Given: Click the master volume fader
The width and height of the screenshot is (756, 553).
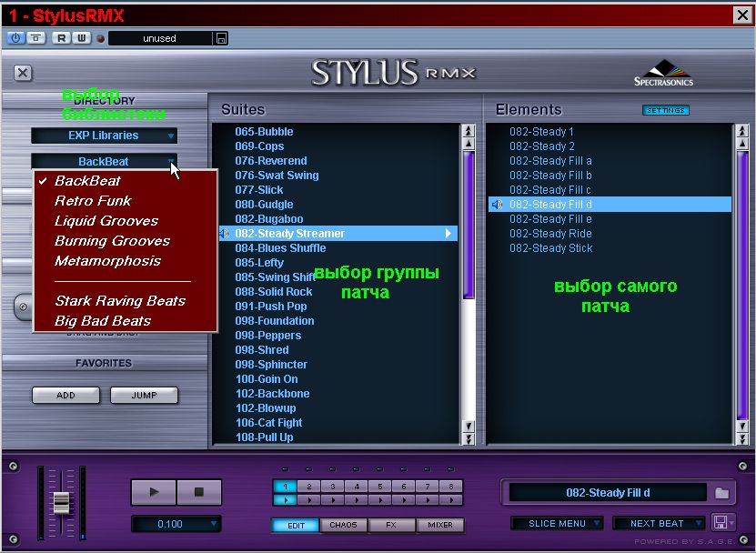Looking at the screenshot, I should pos(61,503).
